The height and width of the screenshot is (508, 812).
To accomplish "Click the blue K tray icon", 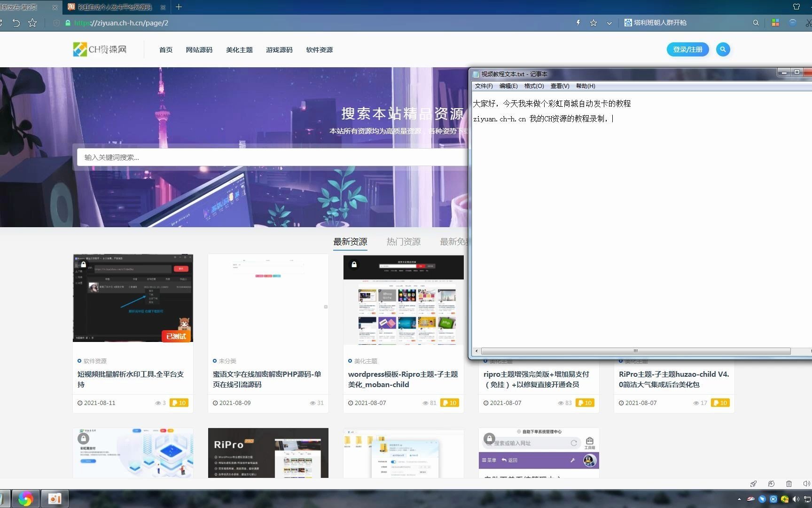I will 773,499.
